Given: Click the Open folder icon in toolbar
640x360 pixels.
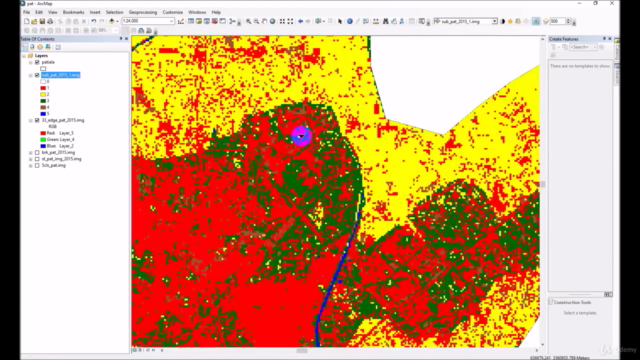Looking at the screenshot, I should (34, 21).
